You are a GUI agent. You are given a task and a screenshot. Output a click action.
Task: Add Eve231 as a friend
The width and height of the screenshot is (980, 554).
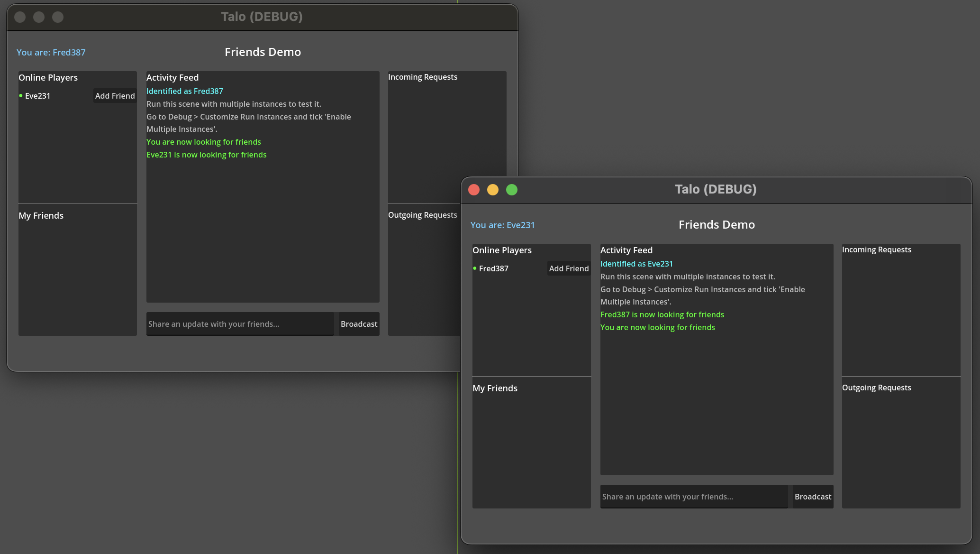(115, 96)
